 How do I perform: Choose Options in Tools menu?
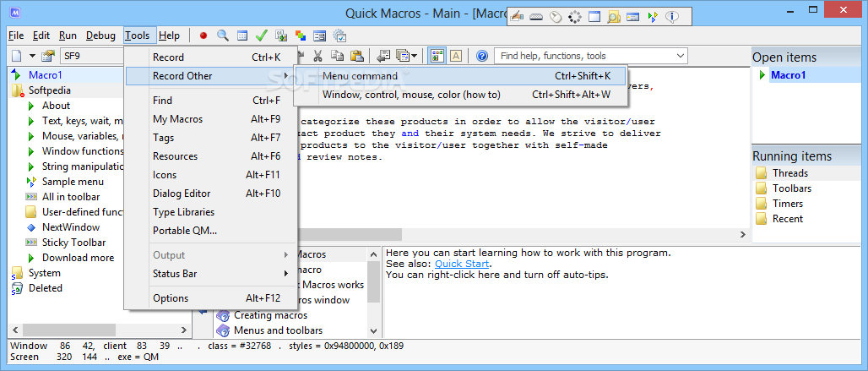(210, 298)
